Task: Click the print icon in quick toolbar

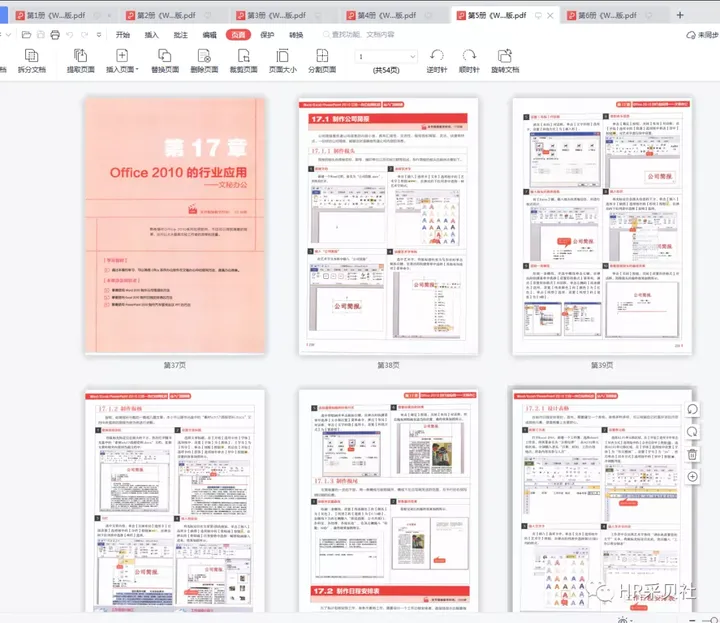Action: (55, 35)
